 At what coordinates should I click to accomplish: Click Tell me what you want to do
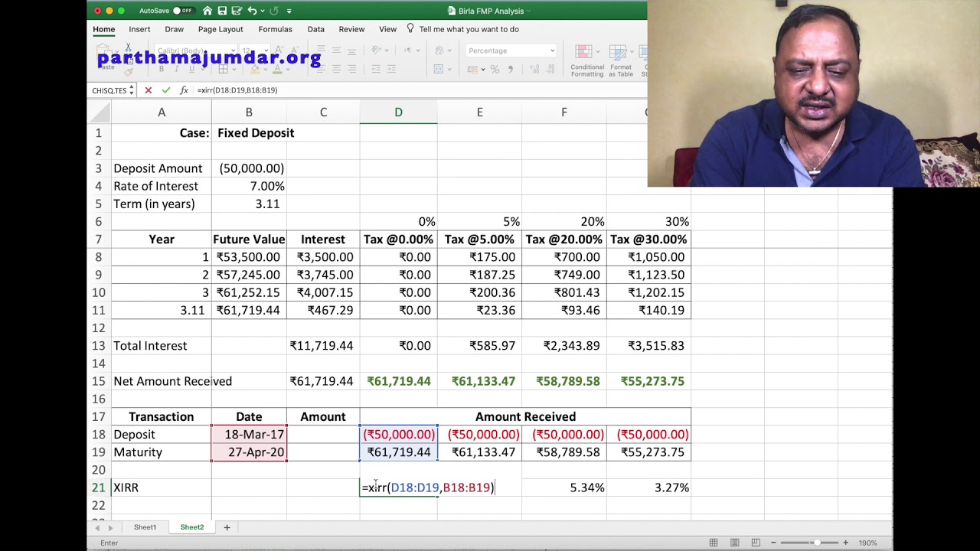(469, 29)
